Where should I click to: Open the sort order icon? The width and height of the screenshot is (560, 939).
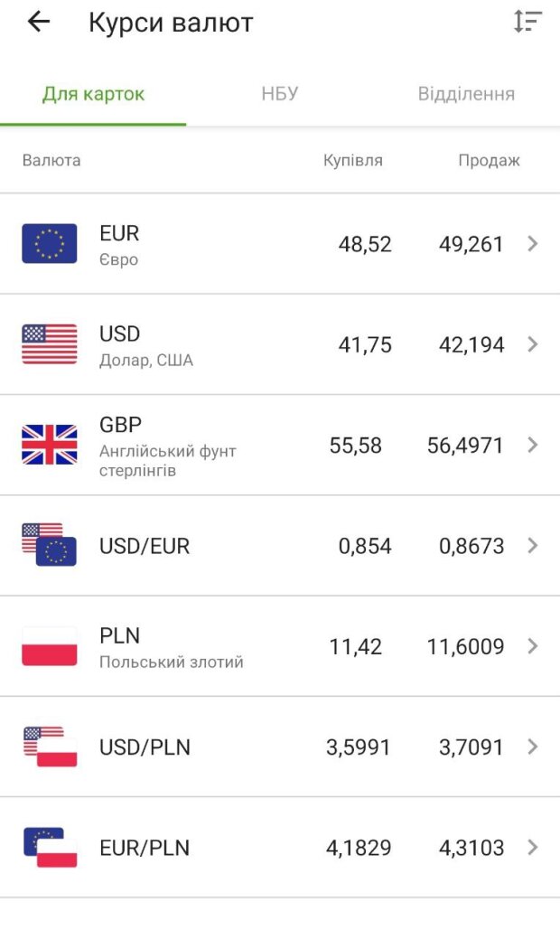coord(527,23)
